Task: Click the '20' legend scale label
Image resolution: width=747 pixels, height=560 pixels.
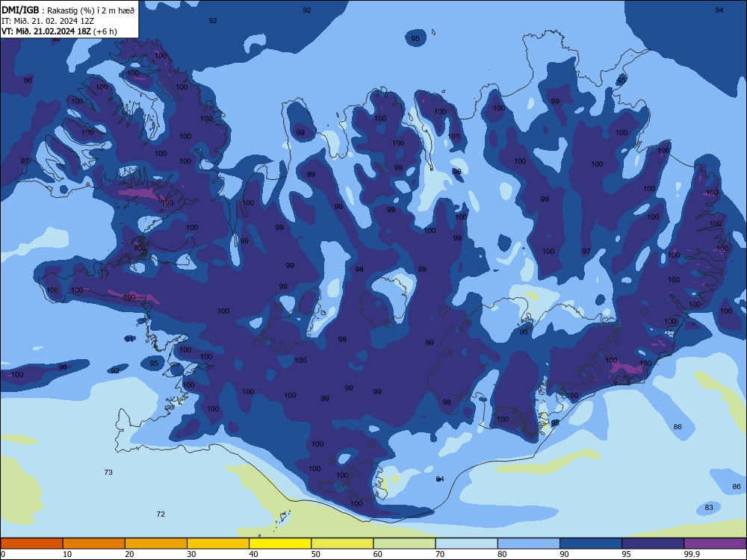Action: [x=129, y=554]
